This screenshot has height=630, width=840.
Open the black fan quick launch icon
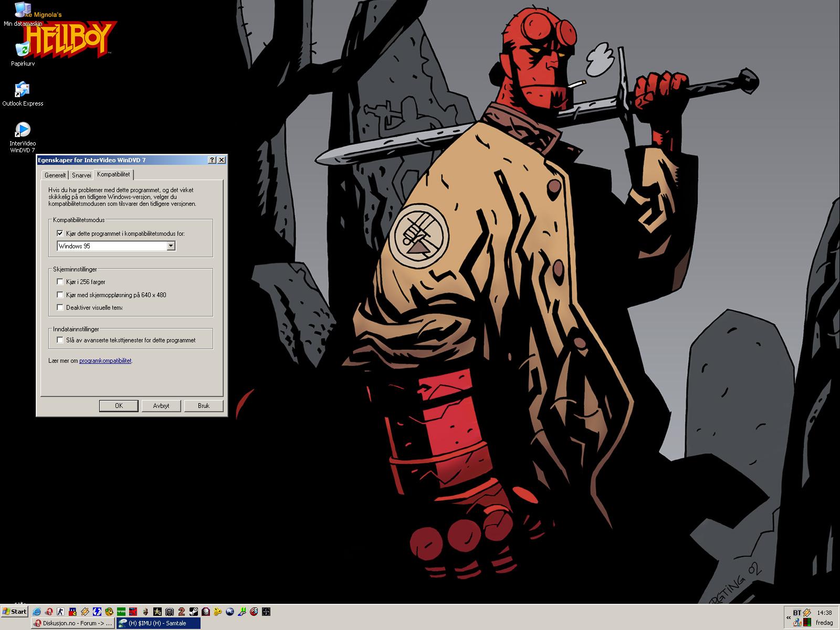pyautogui.click(x=266, y=612)
